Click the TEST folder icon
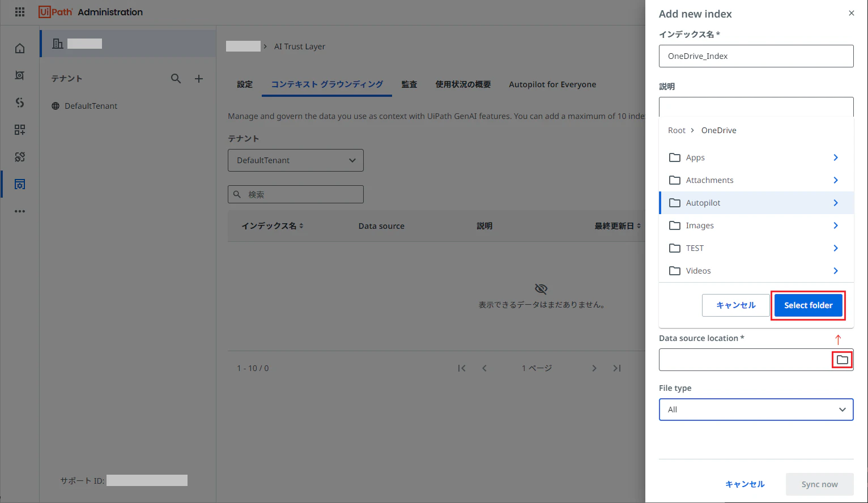868x503 pixels. (x=674, y=248)
